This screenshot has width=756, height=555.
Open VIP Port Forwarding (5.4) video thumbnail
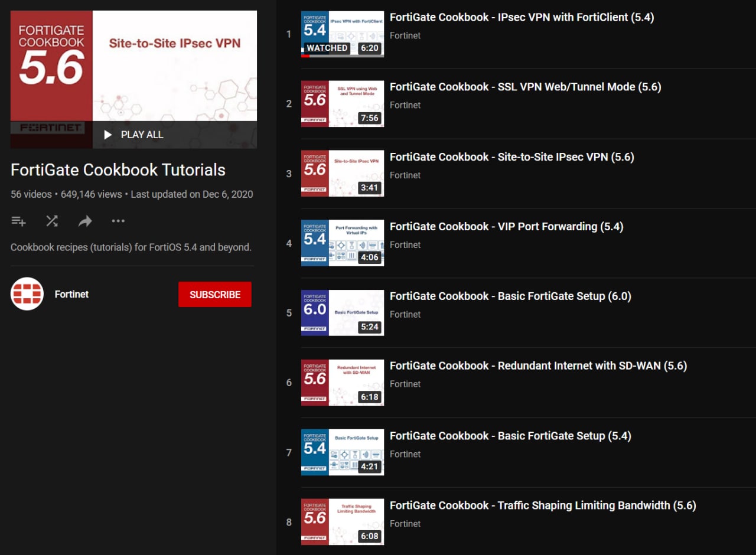343,243
